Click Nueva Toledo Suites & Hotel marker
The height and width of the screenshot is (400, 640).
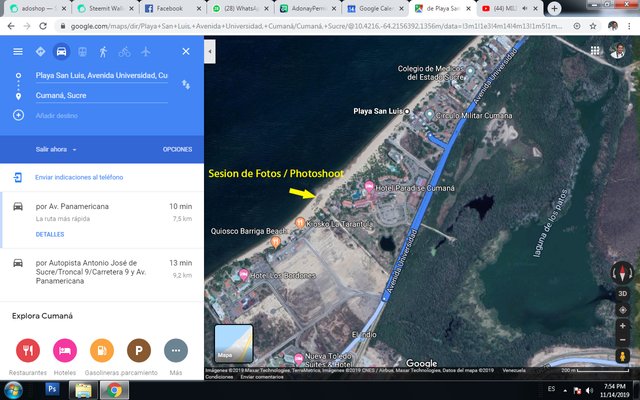tap(299, 359)
